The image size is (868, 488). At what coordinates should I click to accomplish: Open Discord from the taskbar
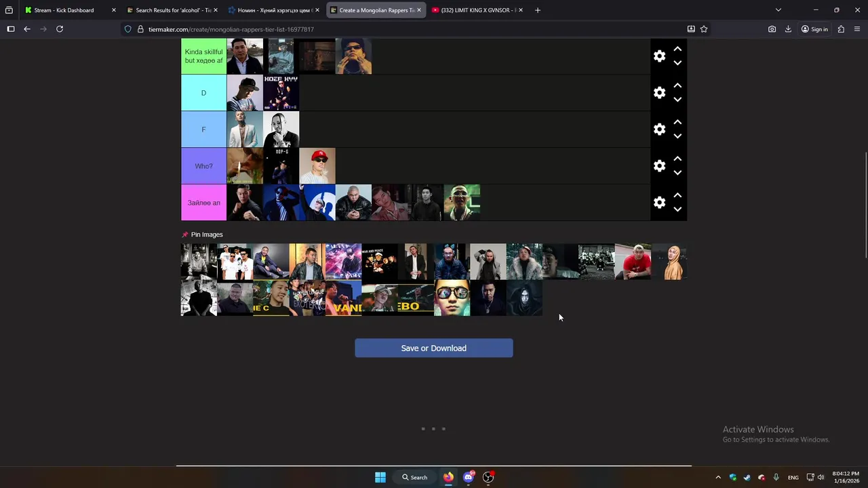468,477
